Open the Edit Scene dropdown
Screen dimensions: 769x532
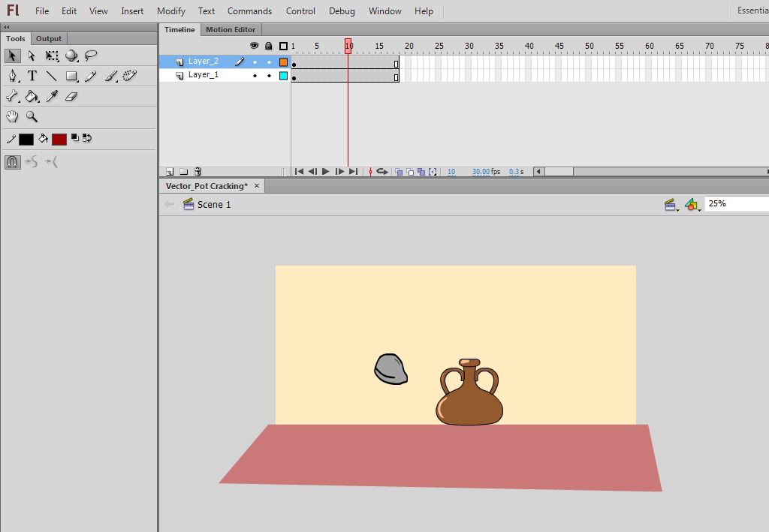point(671,204)
